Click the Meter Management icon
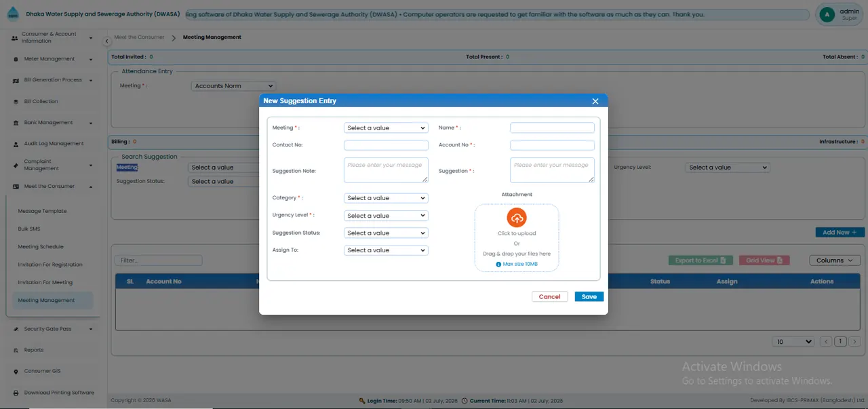This screenshot has height=409, width=868. [x=16, y=59]
